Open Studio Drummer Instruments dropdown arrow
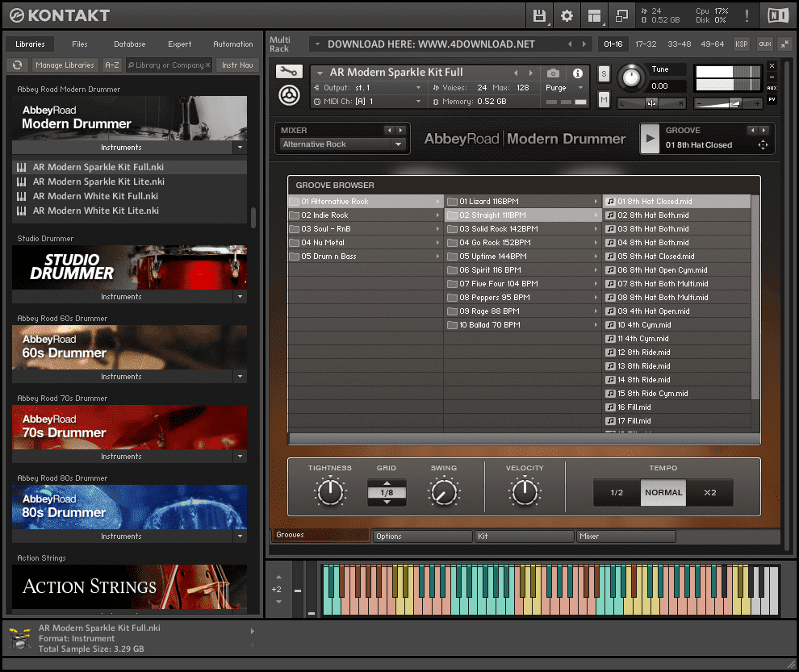Viewport: 799px width, 672px height. coord(240,297)
